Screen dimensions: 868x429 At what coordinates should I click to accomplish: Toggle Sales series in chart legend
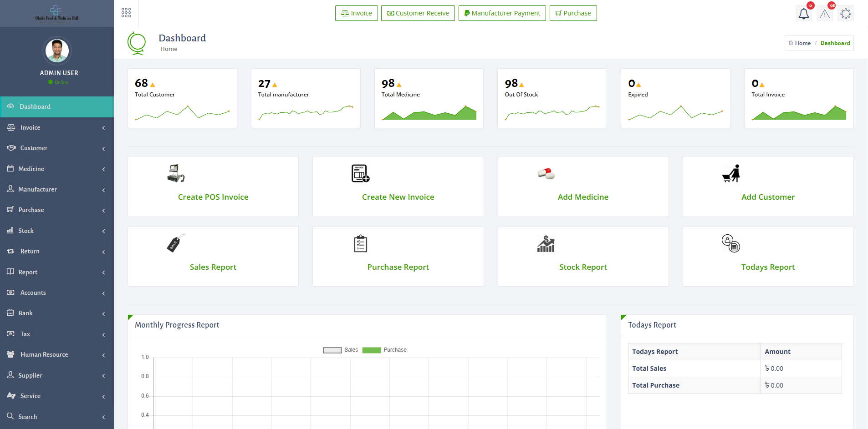[x=340, y=350]
